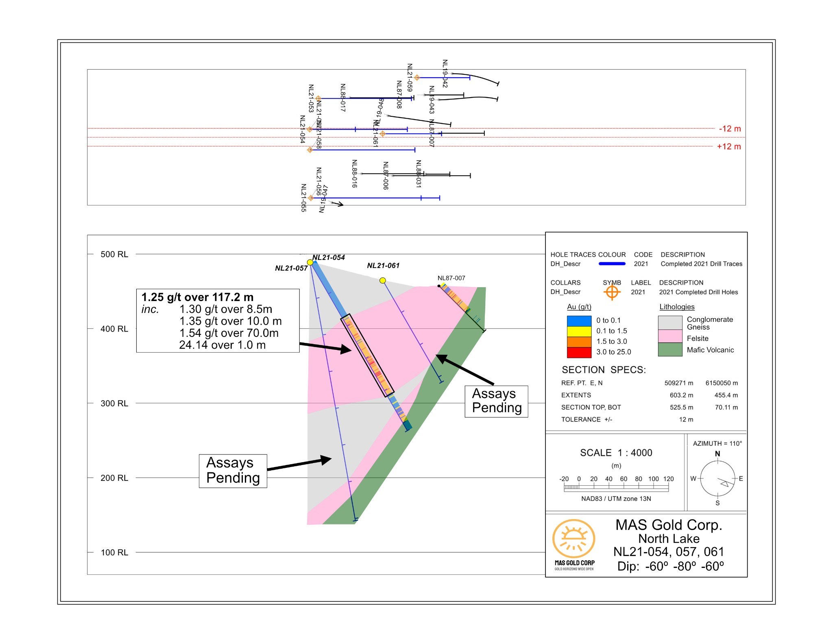Image resolution: width=833 pixels, height=644 pixels.
Task: Click the NL21-055 collar symbol in plan view
Action: [311, 198]
